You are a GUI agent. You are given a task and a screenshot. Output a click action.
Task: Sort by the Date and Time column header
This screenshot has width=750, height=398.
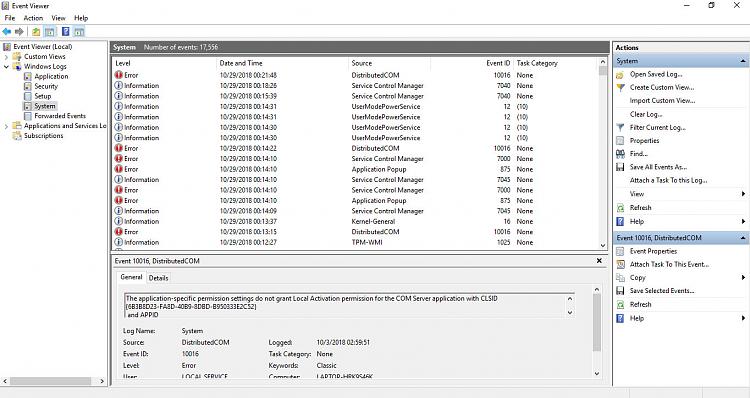point(282,63)
